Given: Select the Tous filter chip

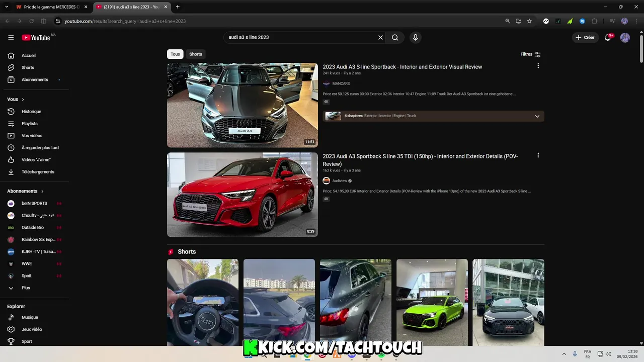Looking at the screenshot, I should pos(175,54).
